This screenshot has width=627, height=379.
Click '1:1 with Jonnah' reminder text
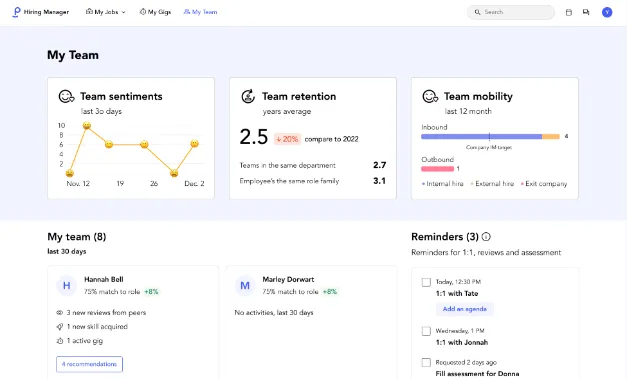[x=462, y=343]
